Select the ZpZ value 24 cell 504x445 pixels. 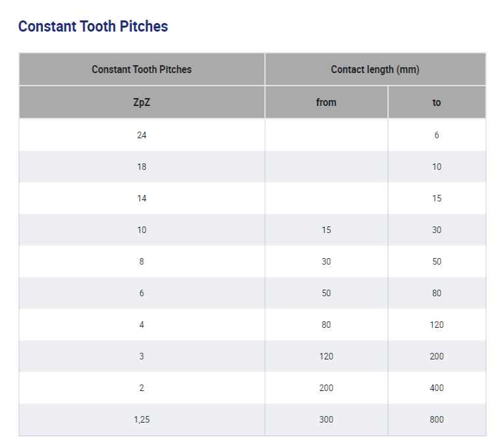(x=142, y=135)
